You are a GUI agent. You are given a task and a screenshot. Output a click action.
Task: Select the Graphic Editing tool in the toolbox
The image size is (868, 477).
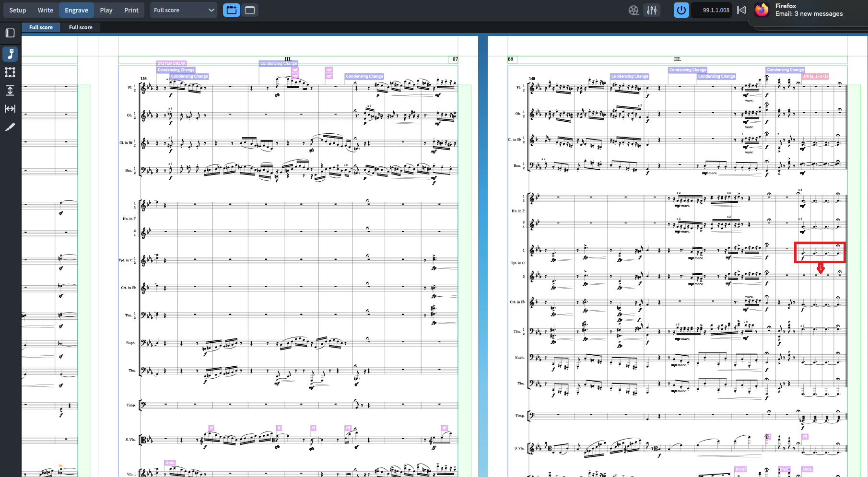click(x=10, y=54)
